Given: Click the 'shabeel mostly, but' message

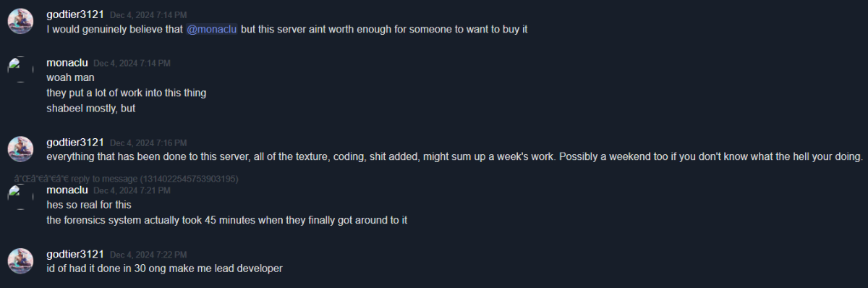Looking at the screenshot, I should [x=91, y=108].
